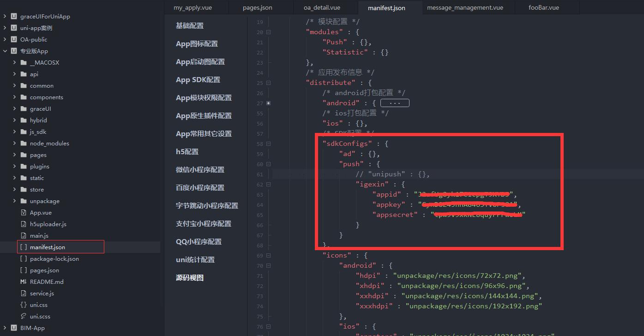Click the OA-public project icon
The width and height of the screenshot is (644, 336).
(x=14, y=39)
